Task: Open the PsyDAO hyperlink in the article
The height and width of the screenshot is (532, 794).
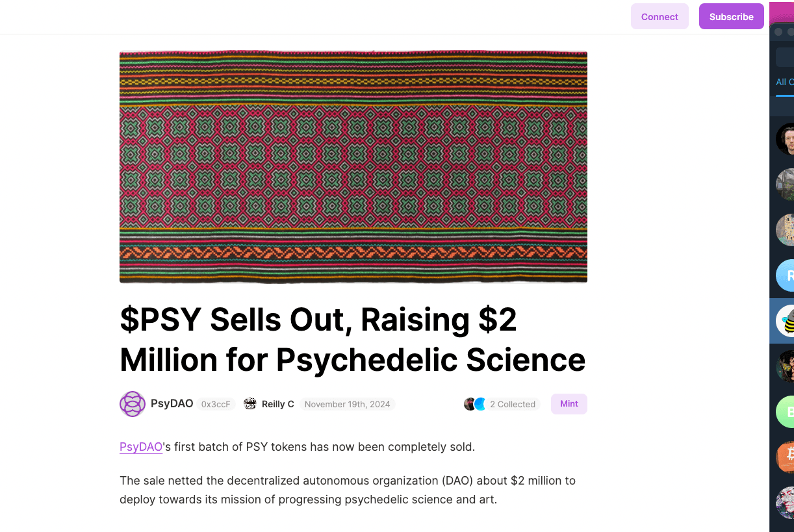Action: pyautogui.click(x=140, y=446)
